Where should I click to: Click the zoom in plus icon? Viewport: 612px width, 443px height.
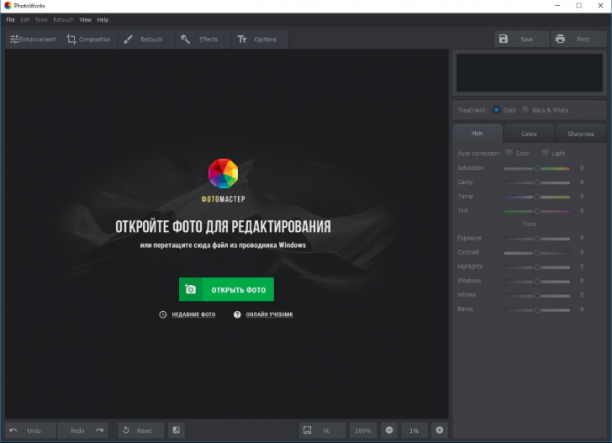coord(439,430)
